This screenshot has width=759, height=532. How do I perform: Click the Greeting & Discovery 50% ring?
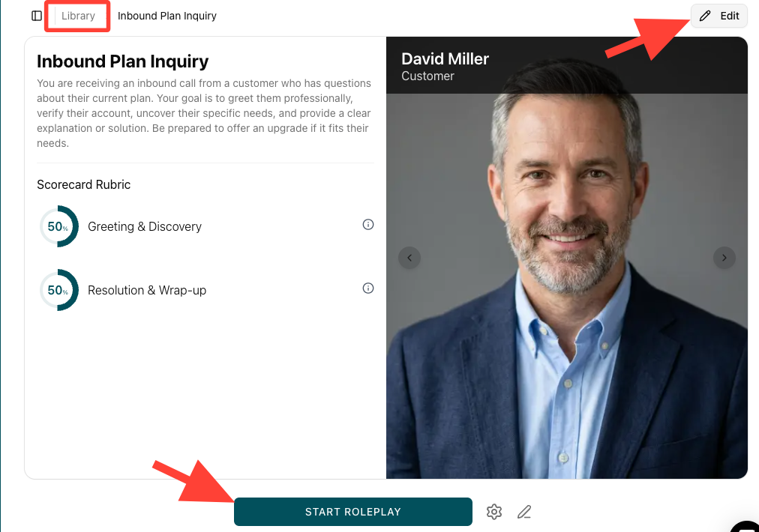[x=58, y=226]
